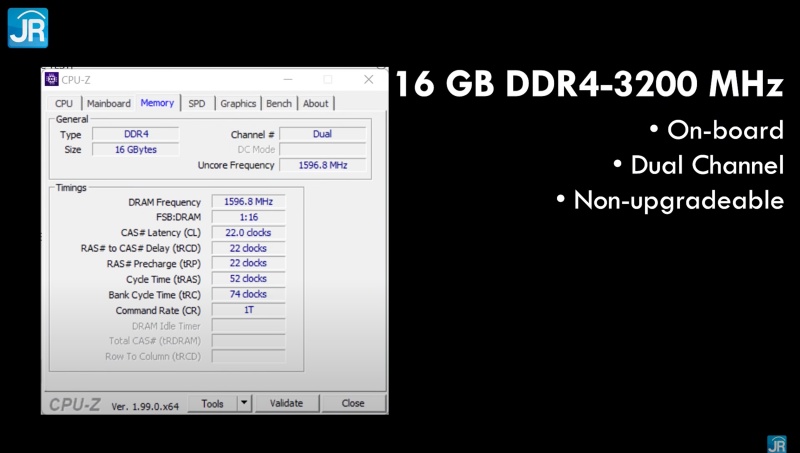The image size is (800, 453).
Task: Switch to the Bench tab
Action: click(279, 103)
